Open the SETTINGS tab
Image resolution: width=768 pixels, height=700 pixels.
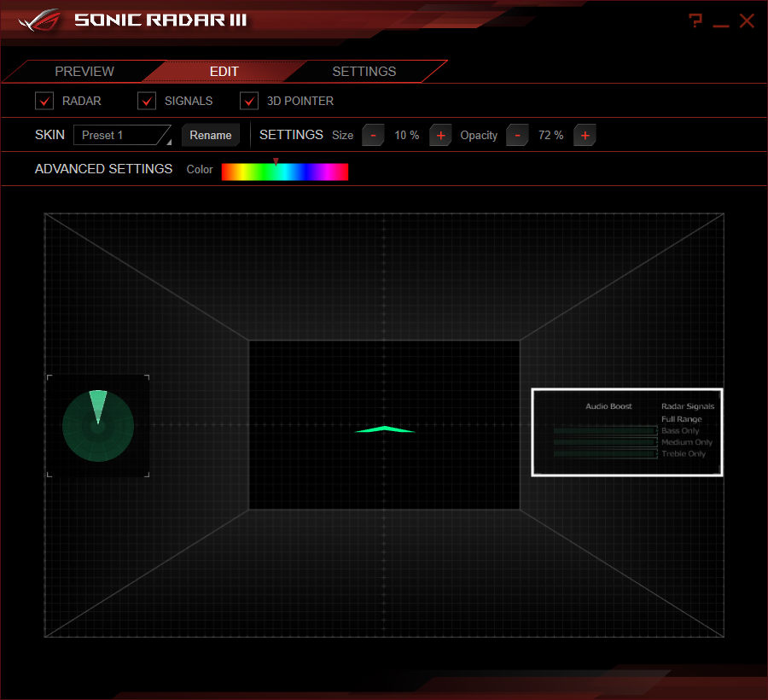364,72
